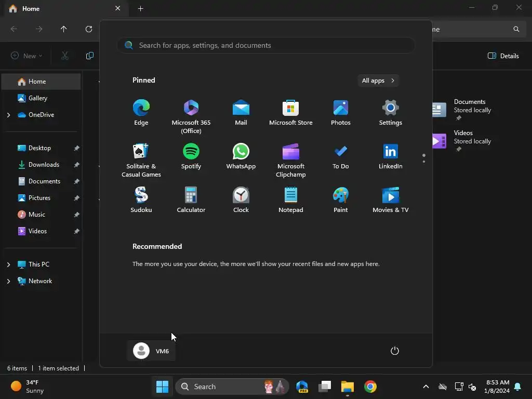
Task: Launch Notepad from pinned apps
Action: coord(291,200)
